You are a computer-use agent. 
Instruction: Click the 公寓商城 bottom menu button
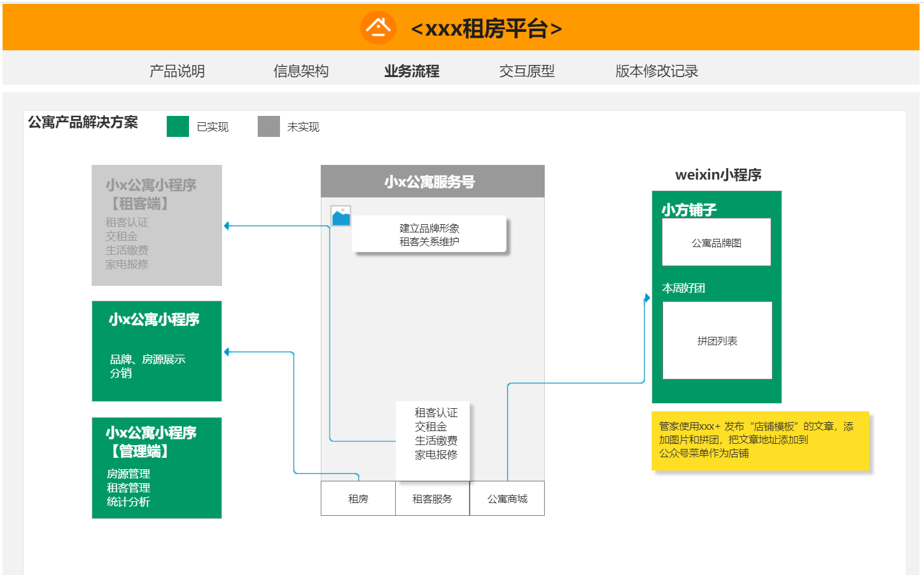point(507,499)
